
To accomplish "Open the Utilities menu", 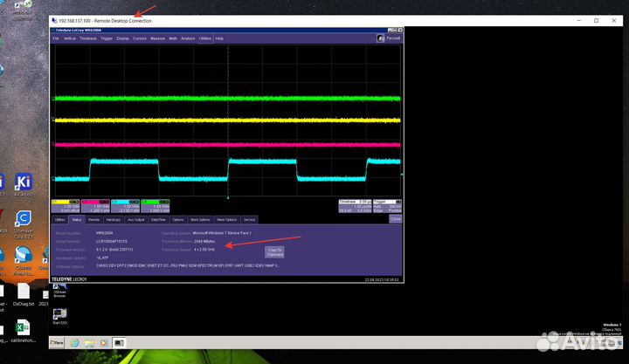I will (205, 38).
